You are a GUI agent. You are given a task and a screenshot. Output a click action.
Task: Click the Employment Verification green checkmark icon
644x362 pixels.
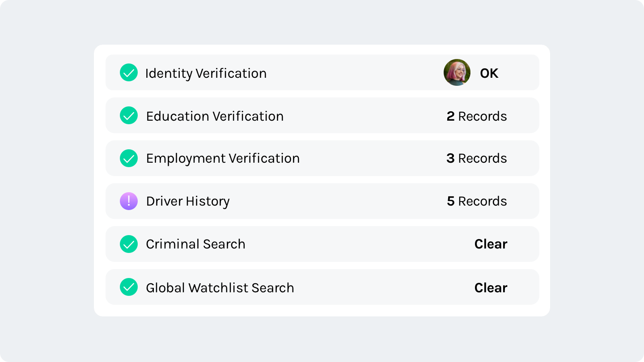pyautogui.click(x=129, y=158)
